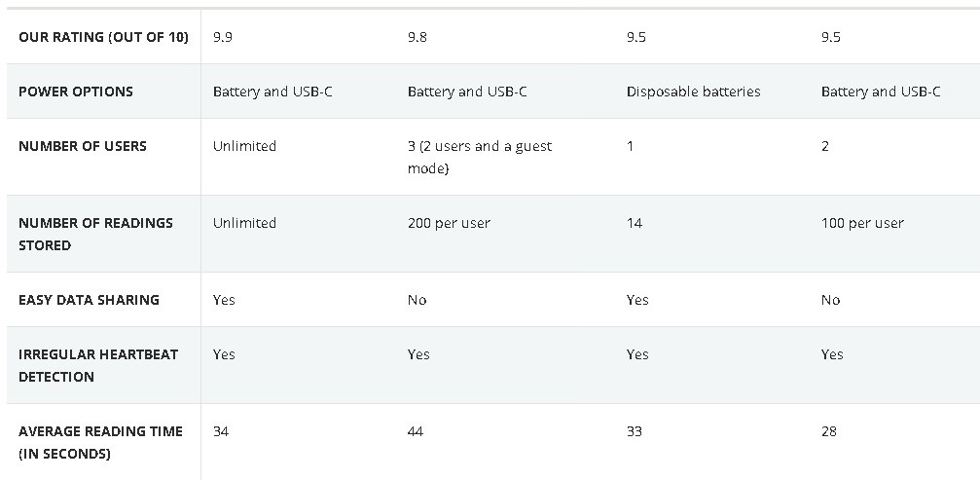Select the 44 seconds reading time cell
Image resolution: width=980 pixels, height=480 pixels.
point(416,431)
